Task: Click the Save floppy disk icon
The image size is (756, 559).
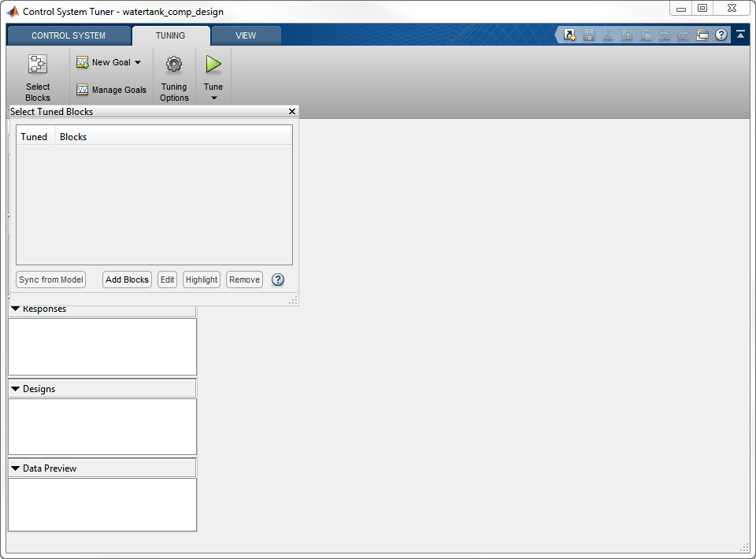Action: click(589, 35)
